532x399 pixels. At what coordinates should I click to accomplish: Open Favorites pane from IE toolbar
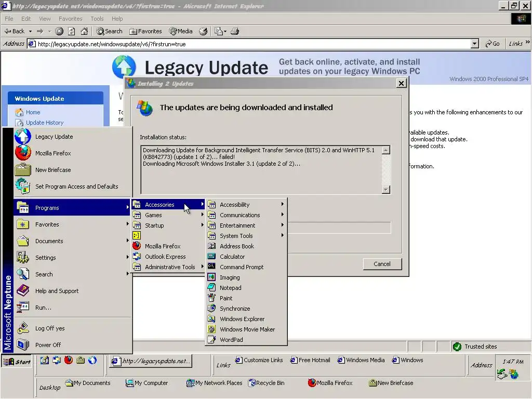145,31
